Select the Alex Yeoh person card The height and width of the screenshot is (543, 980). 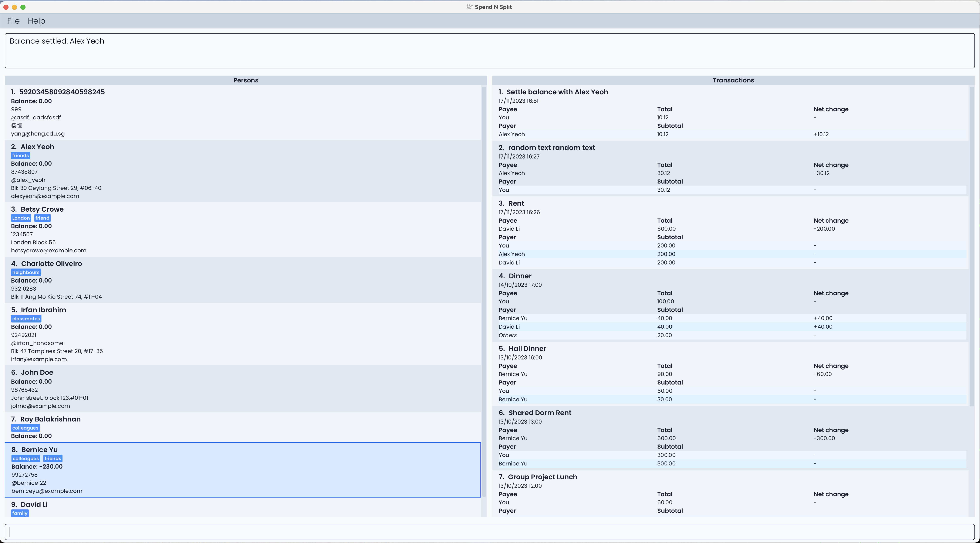[243, 171]
